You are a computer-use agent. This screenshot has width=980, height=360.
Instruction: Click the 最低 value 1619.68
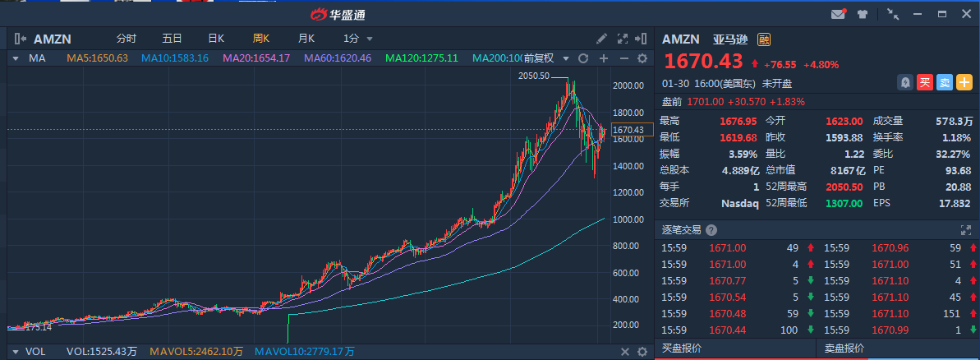(739, 137)
